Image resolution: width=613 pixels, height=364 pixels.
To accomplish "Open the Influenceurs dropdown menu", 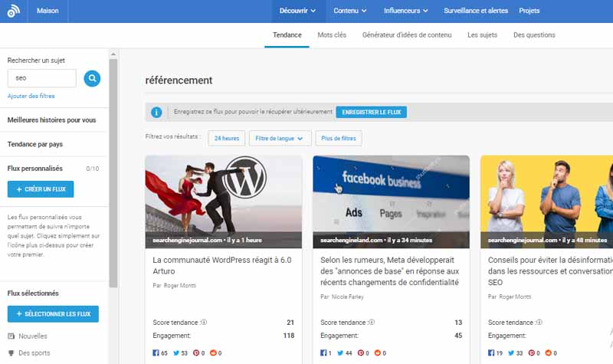I will pyautogui.click(x=406, y=11).
